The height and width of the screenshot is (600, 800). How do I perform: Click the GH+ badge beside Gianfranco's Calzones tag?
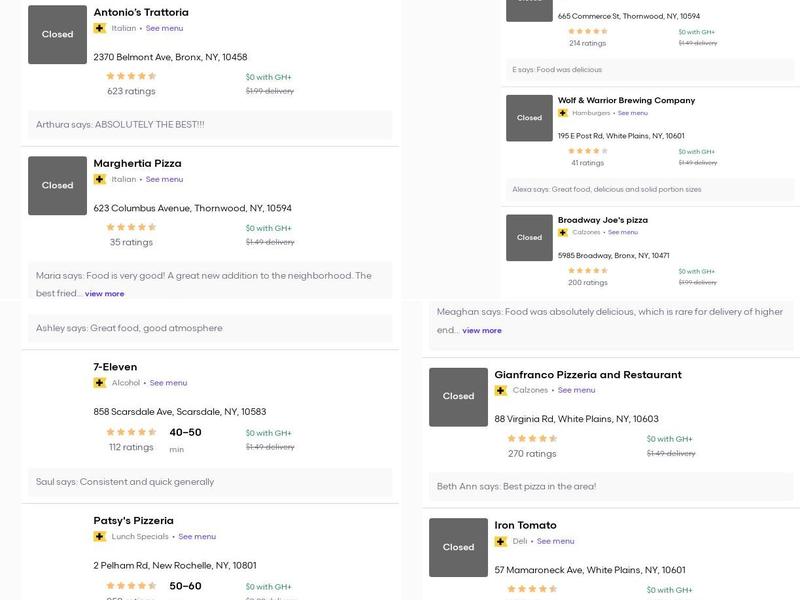click(501, 391)
